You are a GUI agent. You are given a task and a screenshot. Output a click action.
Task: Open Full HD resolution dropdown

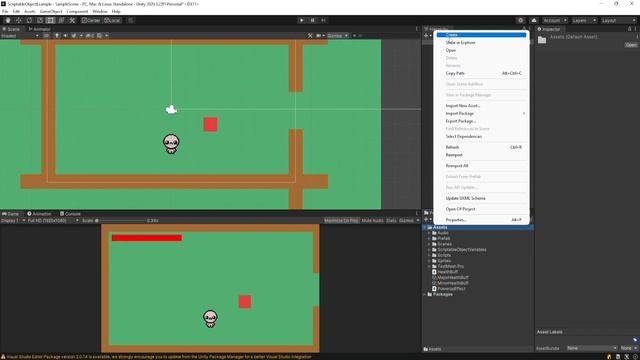coord(53,220)
